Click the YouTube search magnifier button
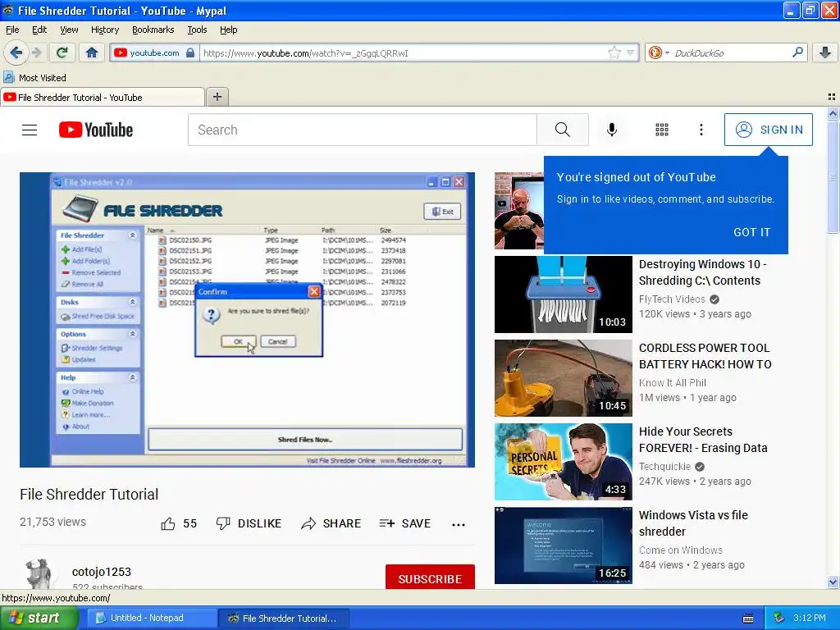 click(x=563, y=130)
